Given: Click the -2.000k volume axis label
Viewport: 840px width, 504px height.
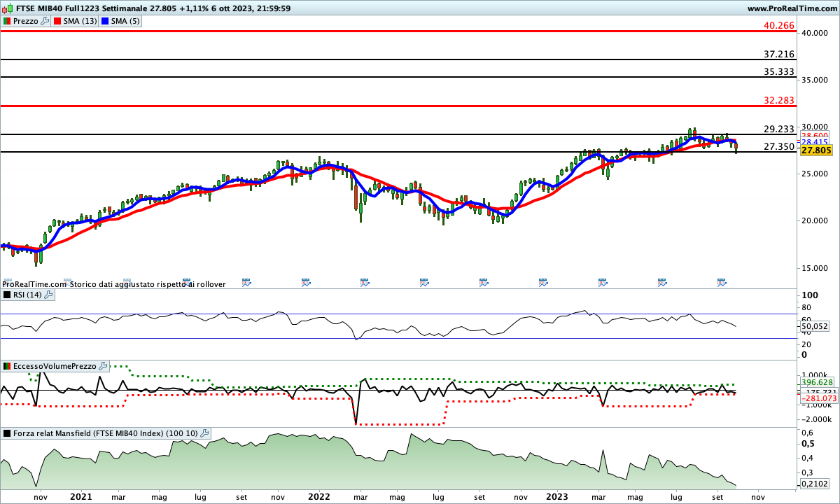Looking at the screenshot, I should point(816,419).
